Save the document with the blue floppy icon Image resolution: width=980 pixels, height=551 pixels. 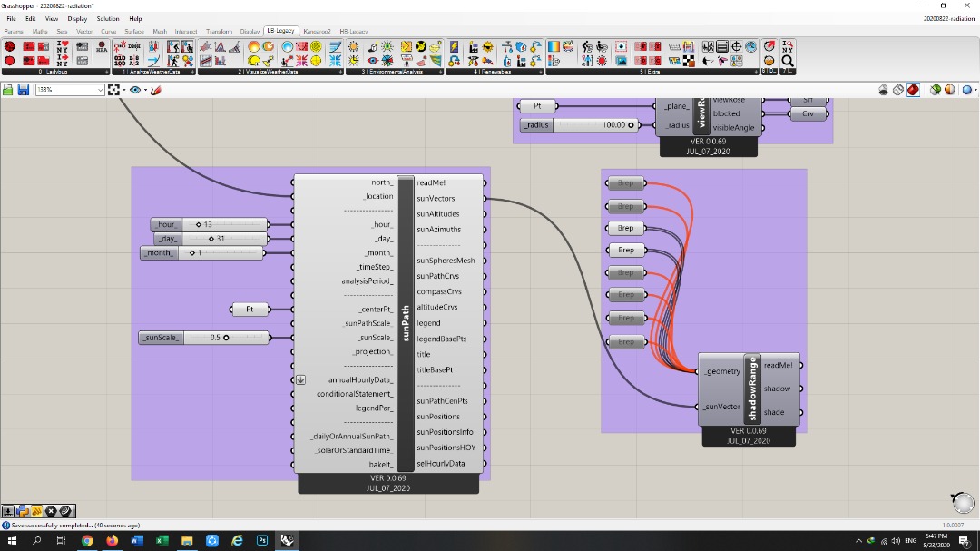tap(23, 90)
